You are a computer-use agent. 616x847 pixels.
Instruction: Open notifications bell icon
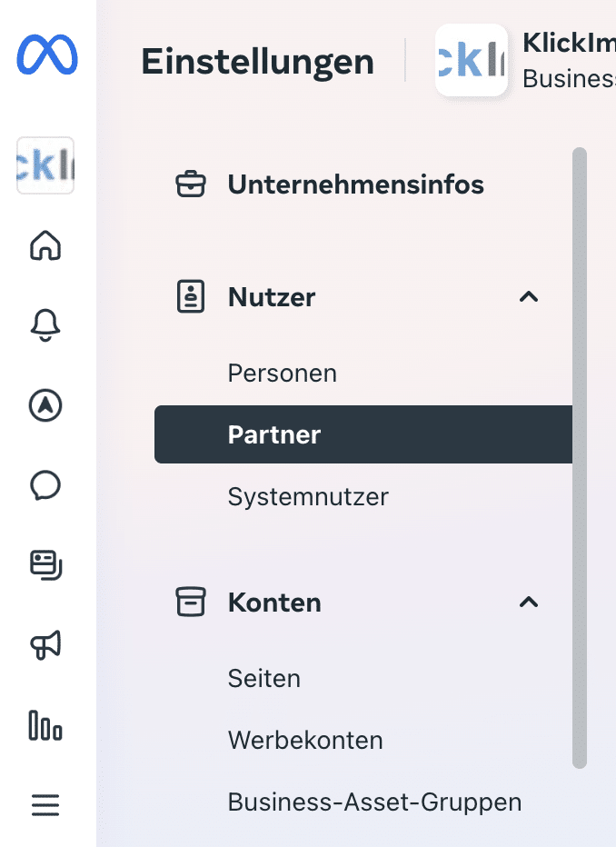pyautogui.click(x=45, y=325)
